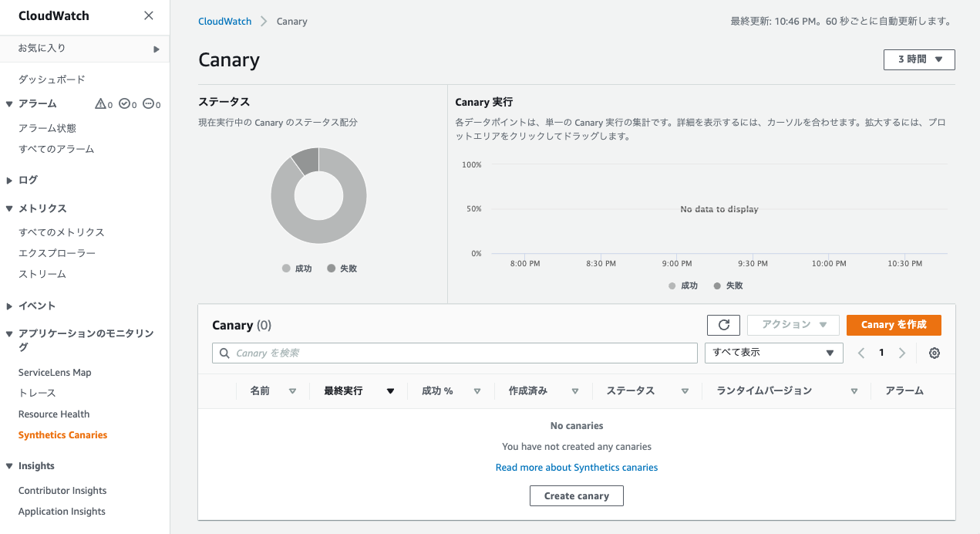Click the alarm triangle count icon
The width and height of the screenshot is (980, 534).
coord(99,103)
